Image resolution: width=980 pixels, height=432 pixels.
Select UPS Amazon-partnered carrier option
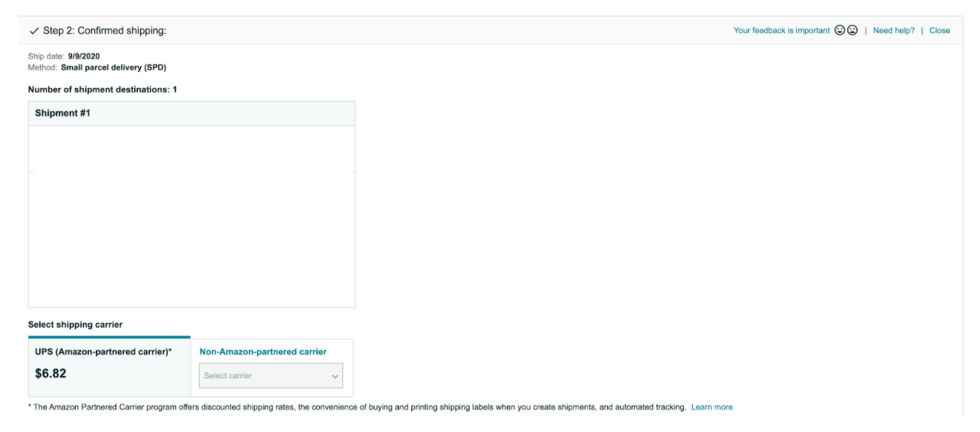[103, 352]
